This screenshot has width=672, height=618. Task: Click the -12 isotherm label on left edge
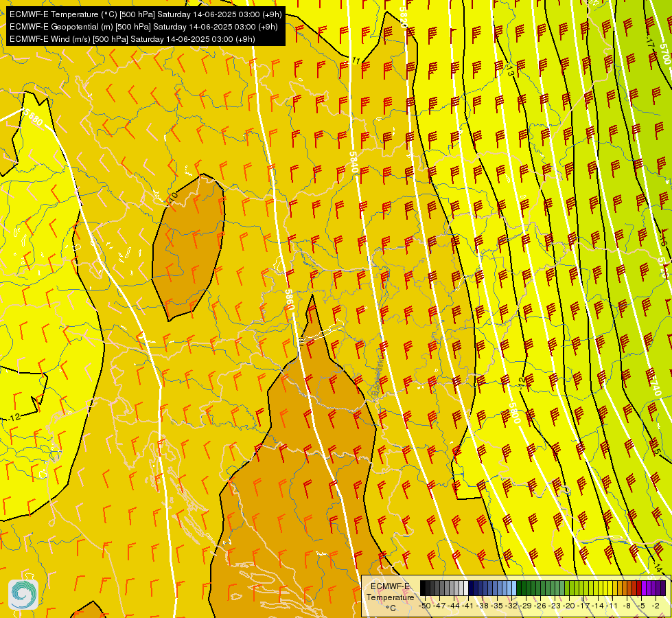click(14, 417)
